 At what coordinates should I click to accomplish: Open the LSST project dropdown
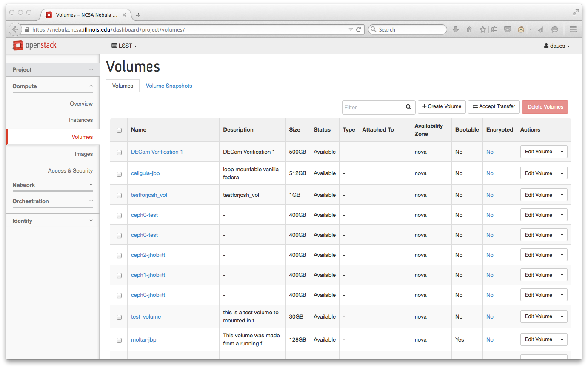[124, 46]
